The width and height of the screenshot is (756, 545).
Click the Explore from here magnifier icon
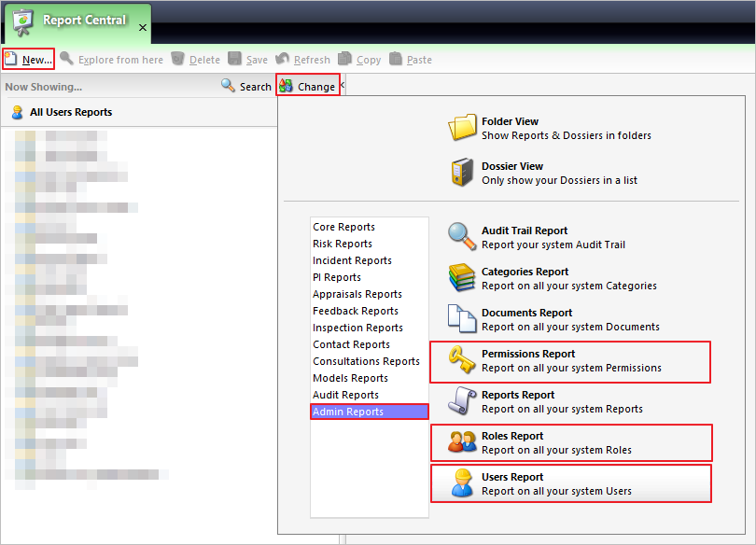[x=66, y=59]
